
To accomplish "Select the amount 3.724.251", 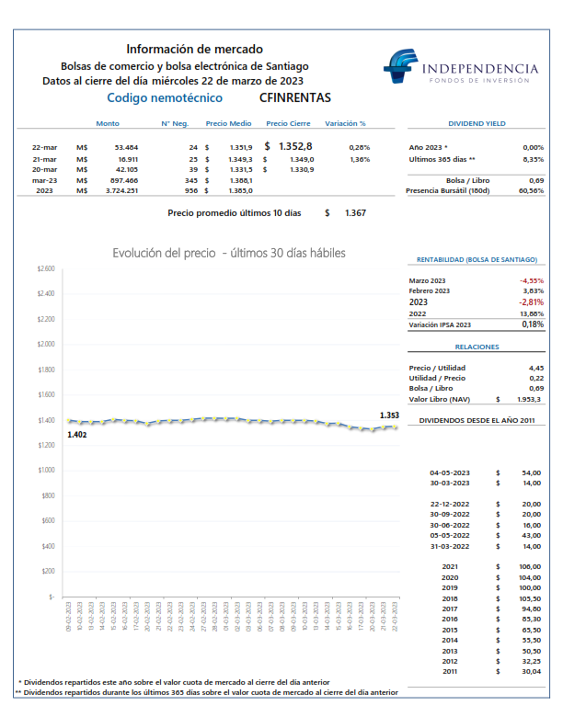I will [x=121, y=191].
